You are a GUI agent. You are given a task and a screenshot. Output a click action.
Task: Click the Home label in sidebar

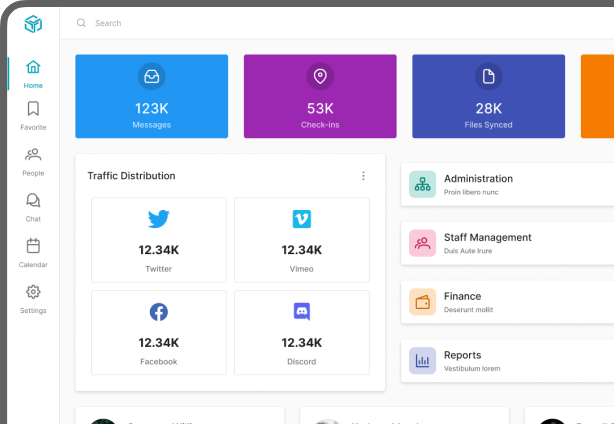pyautogui.click(x=33, y=85)
